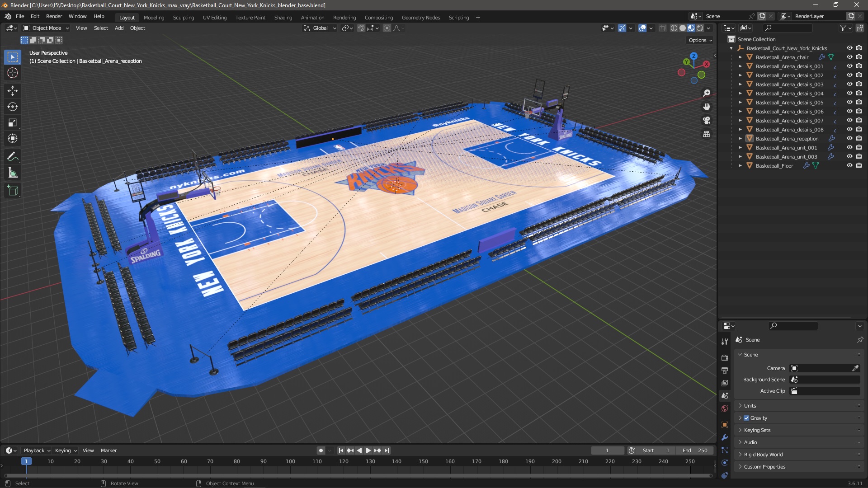
Task: Click frame 100 on the timeline
Action: coord(290,461)
